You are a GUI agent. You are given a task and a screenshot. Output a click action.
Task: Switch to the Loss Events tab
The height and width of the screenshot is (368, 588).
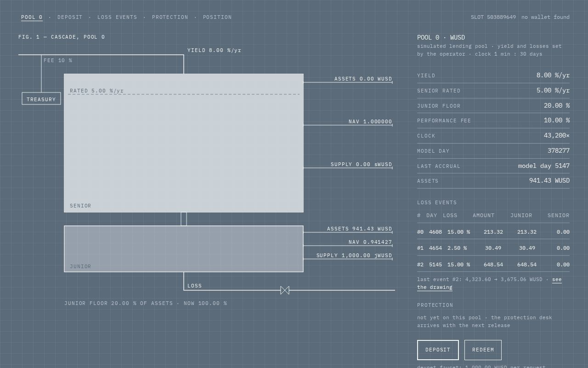click(x=117, y=17)
